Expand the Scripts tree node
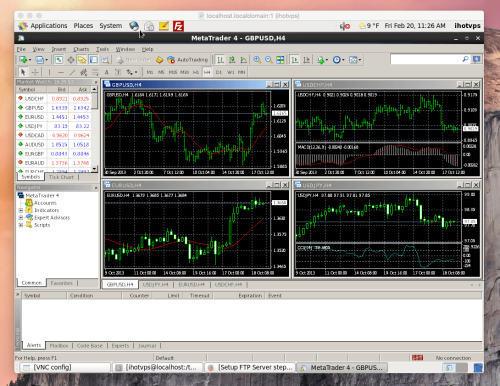 (x=21, y=225)
